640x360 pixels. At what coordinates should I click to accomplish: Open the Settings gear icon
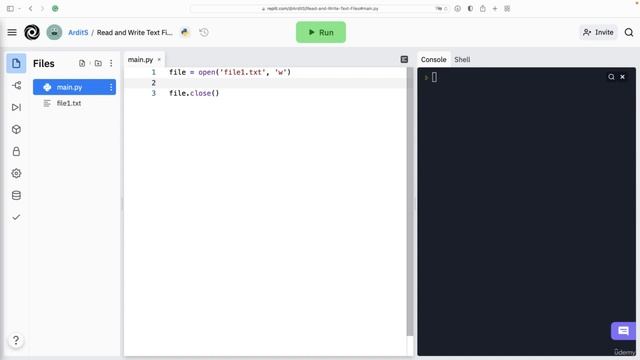tap(16, 173)
